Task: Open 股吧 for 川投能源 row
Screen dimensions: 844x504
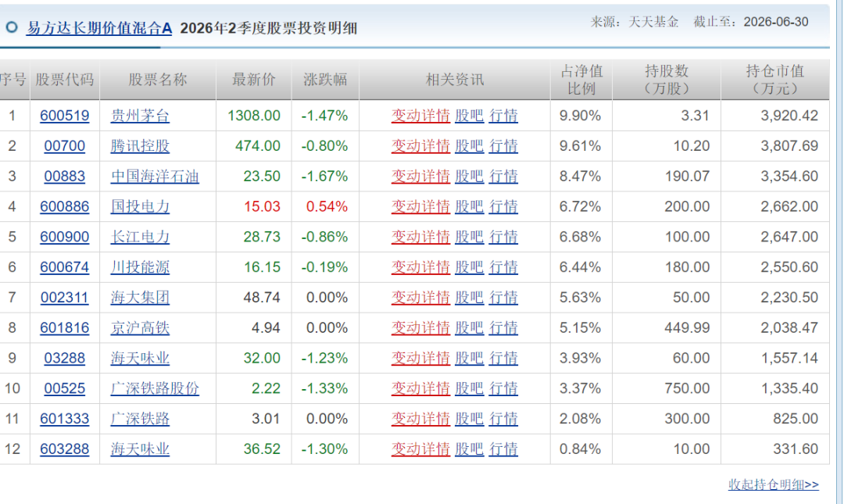Action: (470, 267)
